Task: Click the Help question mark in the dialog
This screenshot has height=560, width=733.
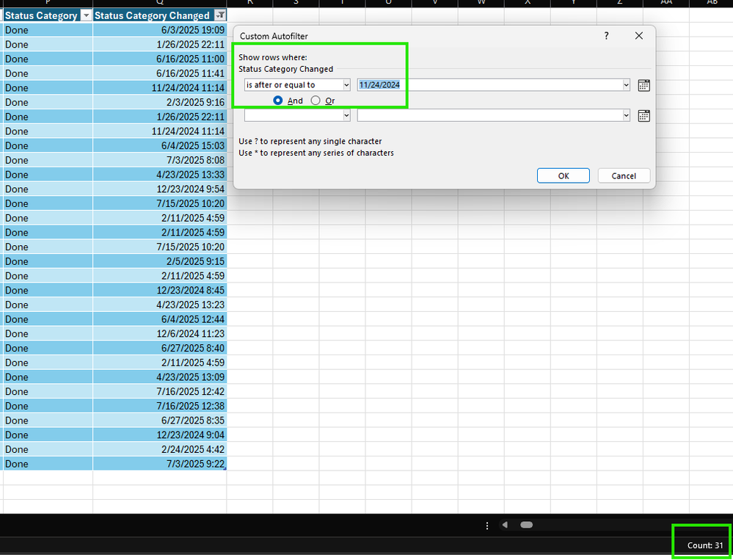Action: point(606,35)
